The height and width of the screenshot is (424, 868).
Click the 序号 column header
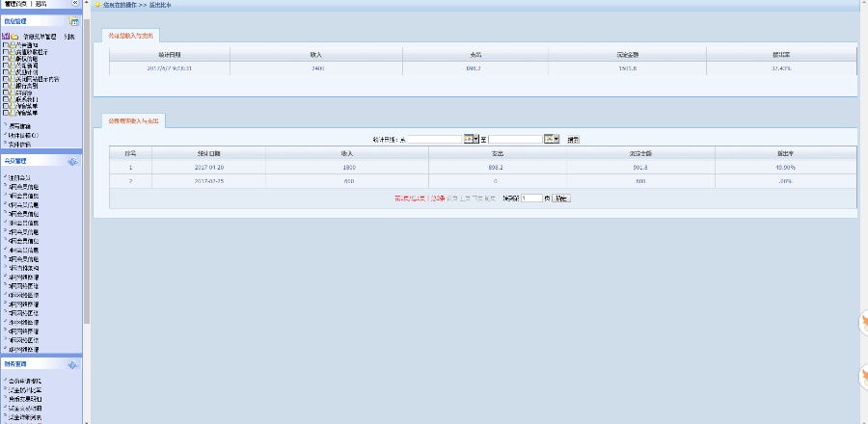pyautogui.click(x=130, y=153)
